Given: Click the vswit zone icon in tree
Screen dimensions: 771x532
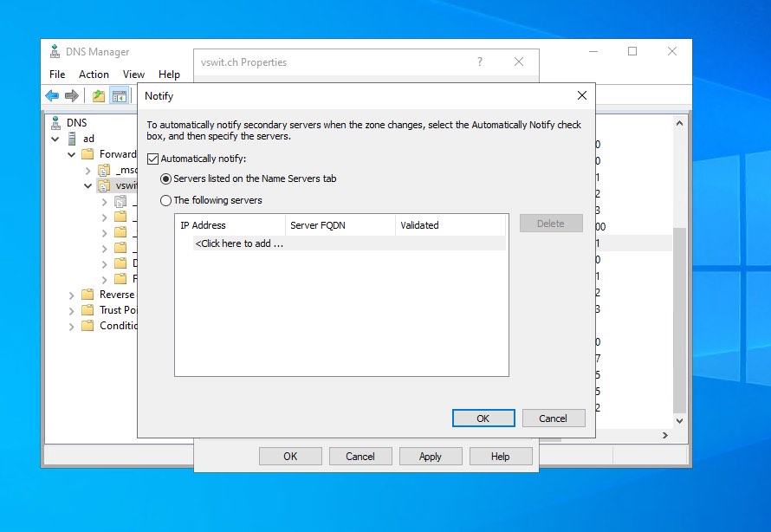Looking at the screenshot, I should 103,185.
